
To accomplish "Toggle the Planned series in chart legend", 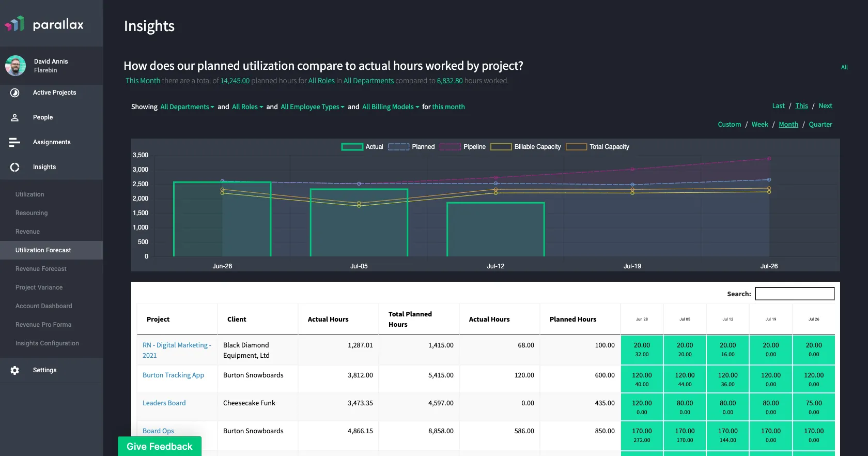I will tap(411, 147).
